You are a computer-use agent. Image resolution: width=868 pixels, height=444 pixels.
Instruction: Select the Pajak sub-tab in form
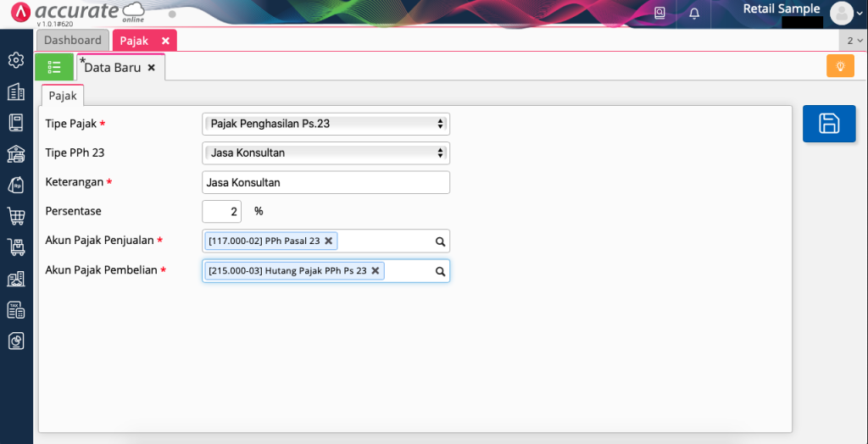click(63, 96)
